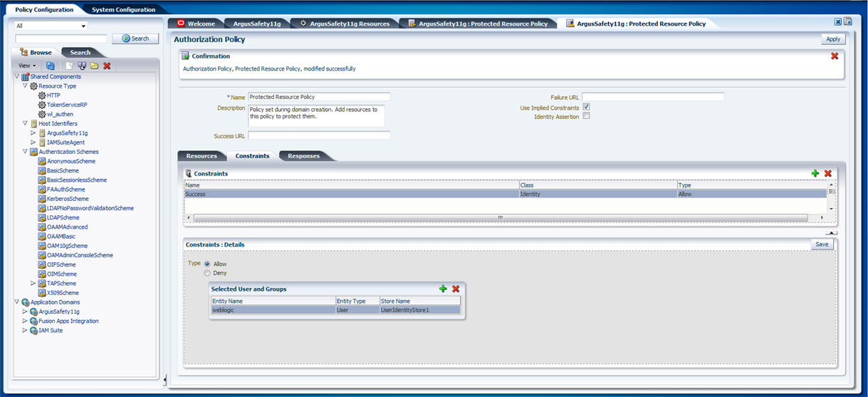The width and height of the screenshot is (868, 397).
Task: Click the close multiple tabs icon
Action: tap(848, 22)
